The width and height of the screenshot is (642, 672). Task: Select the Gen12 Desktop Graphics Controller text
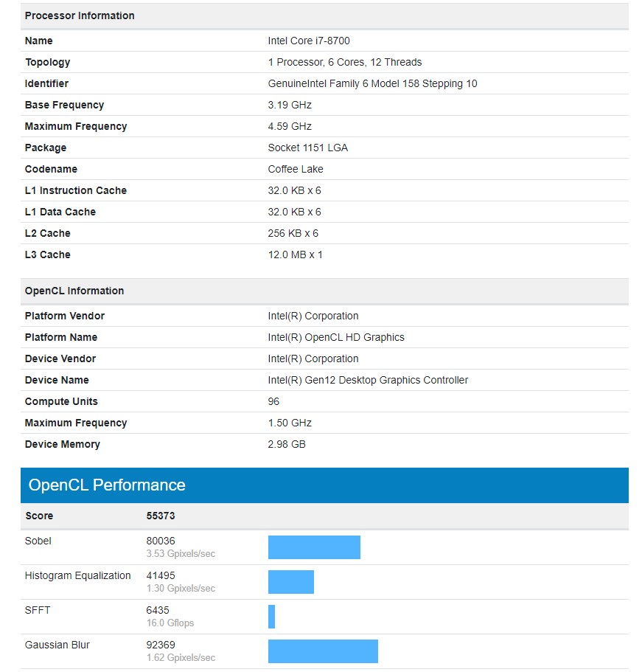coord(368,380)
